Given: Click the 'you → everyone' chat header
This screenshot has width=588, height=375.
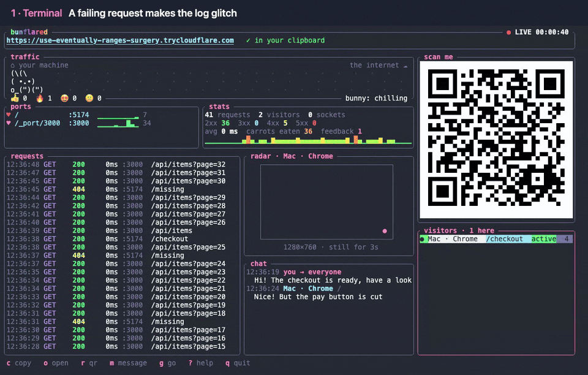Looking at the screenshot, I should click(x=312, y=272).
